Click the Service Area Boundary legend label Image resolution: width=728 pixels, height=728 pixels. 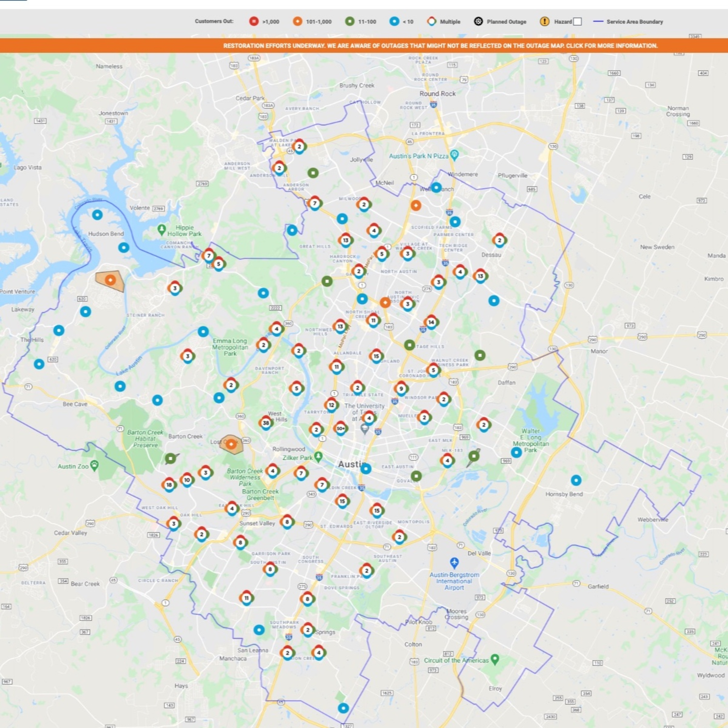point(635,22)
